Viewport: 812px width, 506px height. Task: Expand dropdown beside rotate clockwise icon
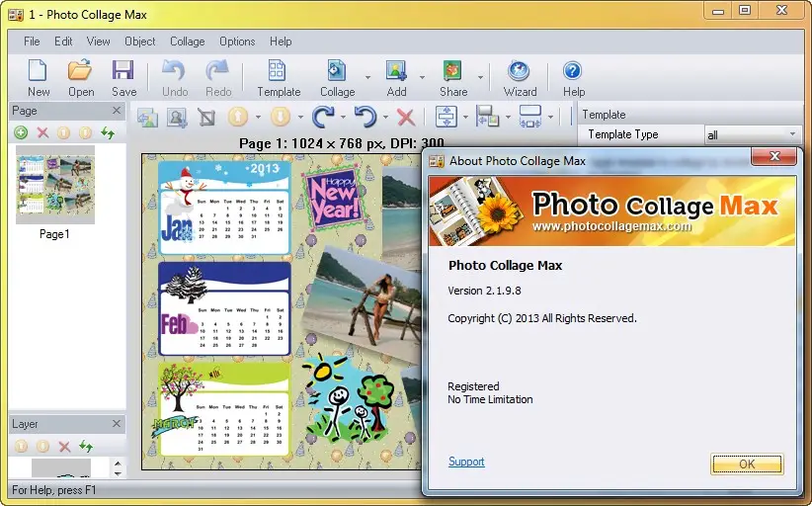(343, 117)
